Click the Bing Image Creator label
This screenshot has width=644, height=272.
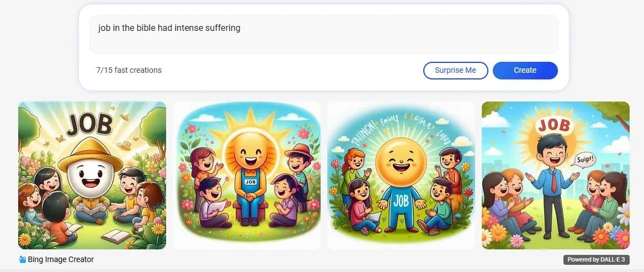(61, 259)
